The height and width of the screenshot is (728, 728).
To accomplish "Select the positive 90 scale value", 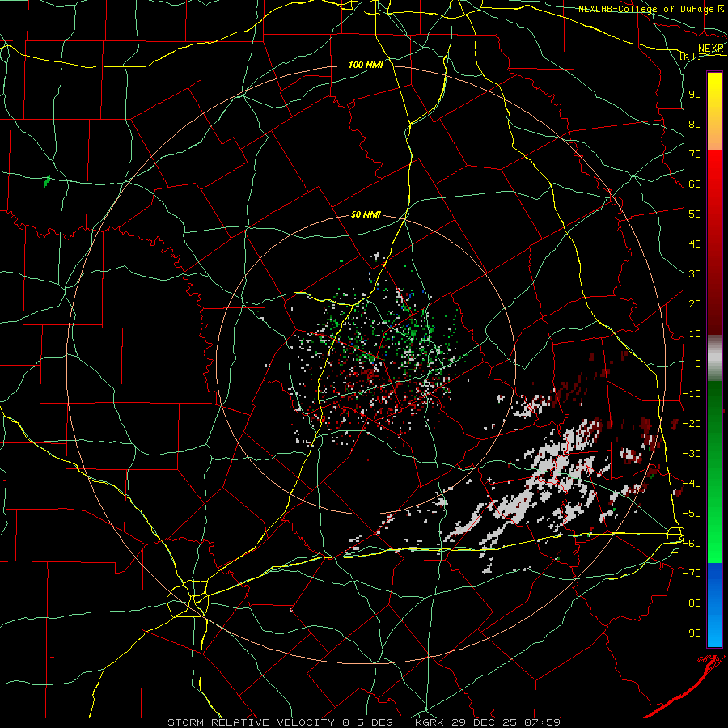I will (x=695, y=95).
